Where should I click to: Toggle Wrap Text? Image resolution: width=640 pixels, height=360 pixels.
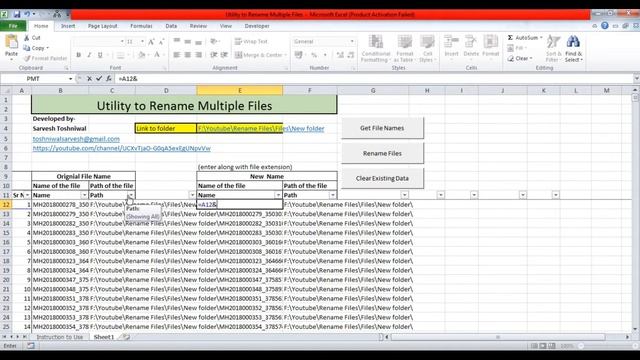251,42
